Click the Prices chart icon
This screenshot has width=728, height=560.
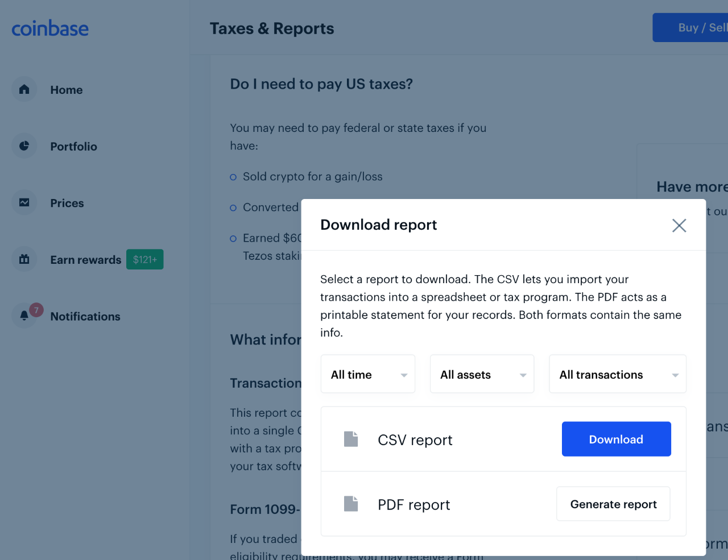24,202
